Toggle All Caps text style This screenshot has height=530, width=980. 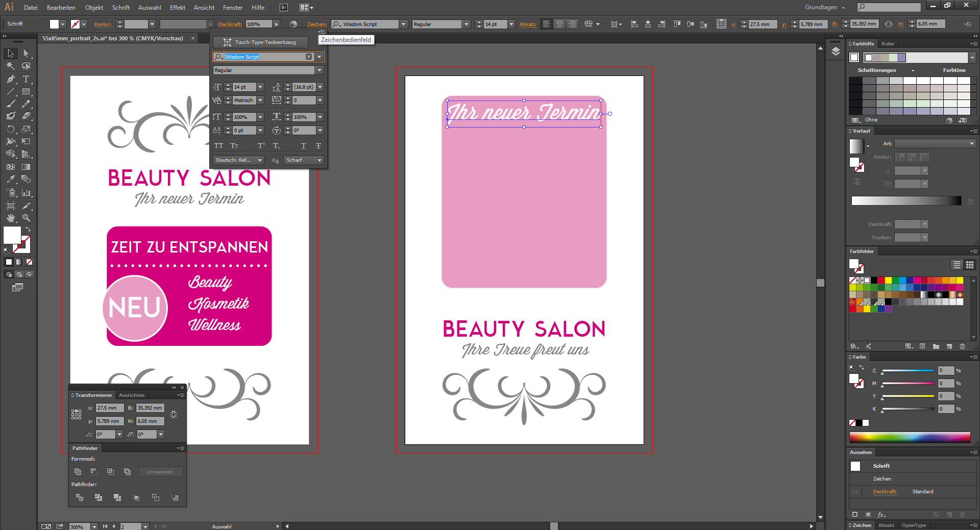point(218,146)
